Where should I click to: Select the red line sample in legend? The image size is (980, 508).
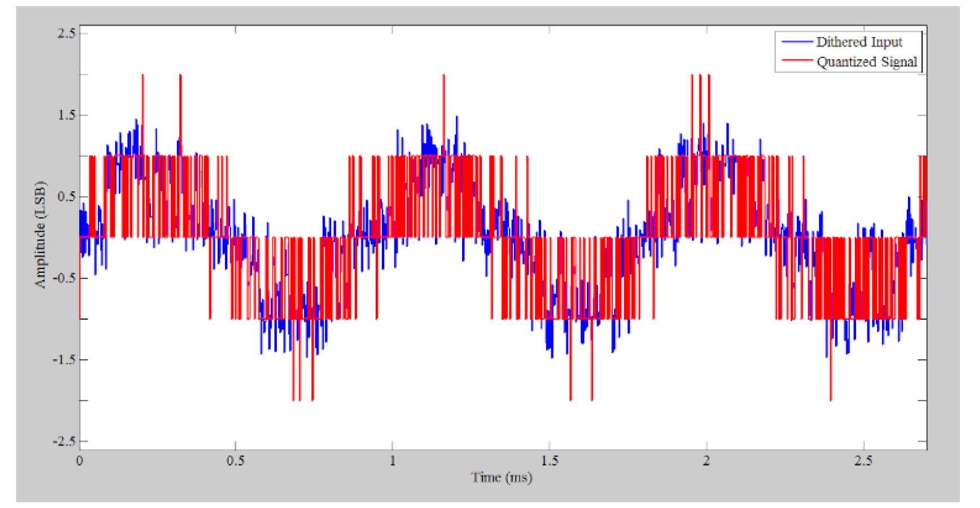(x=796, y=62)
